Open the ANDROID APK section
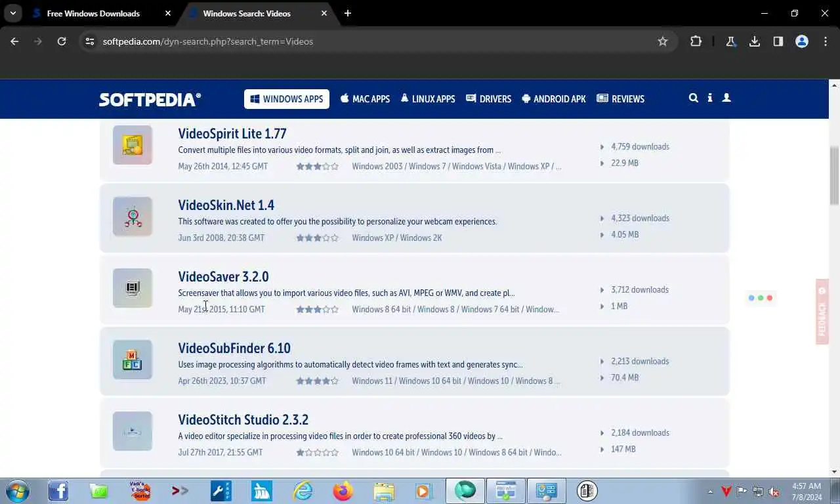Viewport: 840px width, 504px height. pos(553,99)
